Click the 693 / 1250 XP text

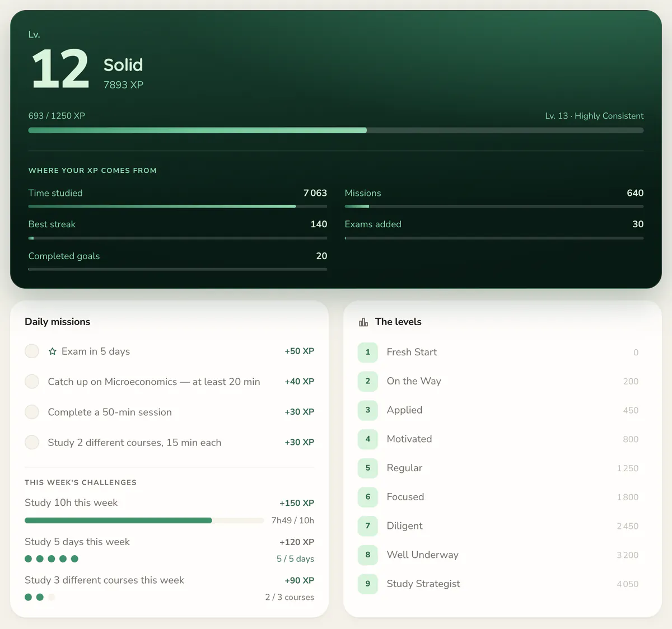(x=57, y=116)
